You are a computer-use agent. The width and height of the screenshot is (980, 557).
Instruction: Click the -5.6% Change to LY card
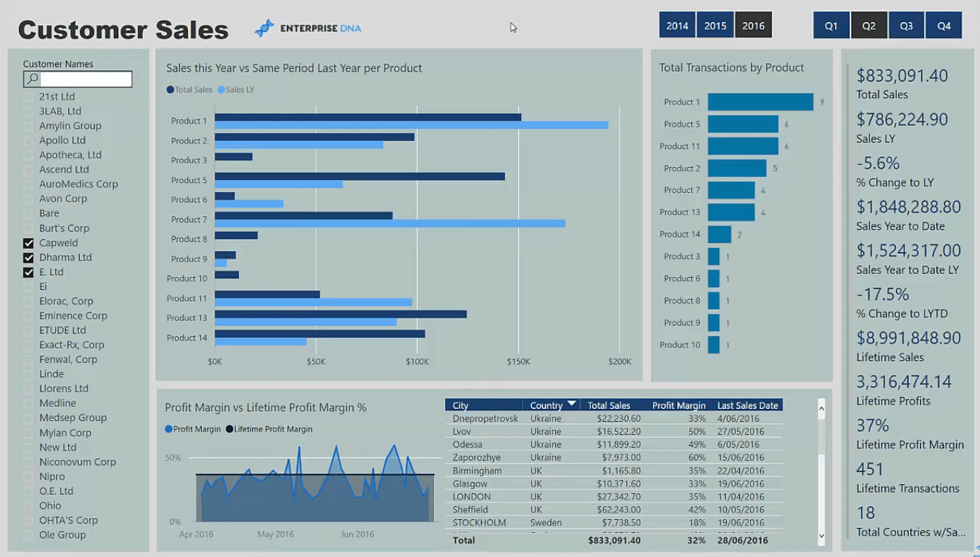click(895, 172)
